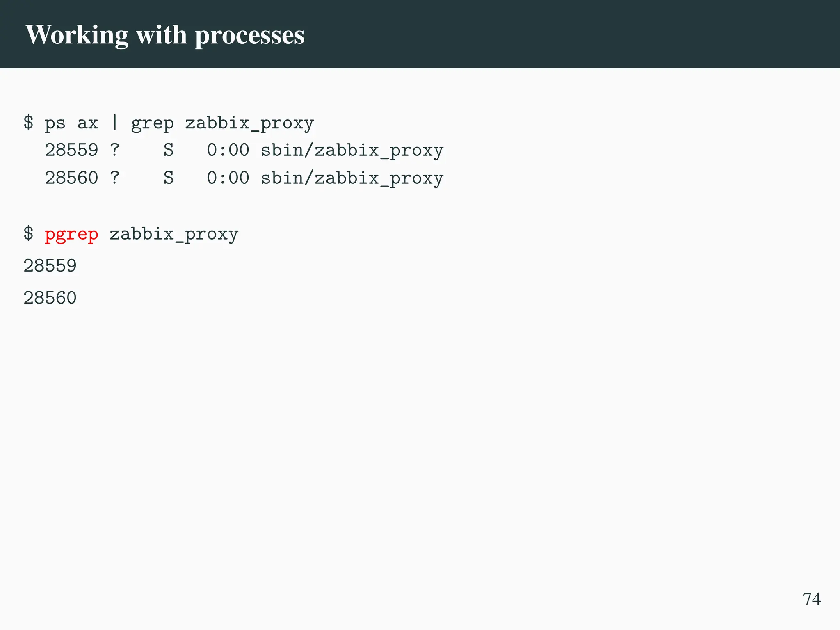The image size is (840, 630).
Task: Click PID 28560 in the ps output row
Action: (71, 178)
